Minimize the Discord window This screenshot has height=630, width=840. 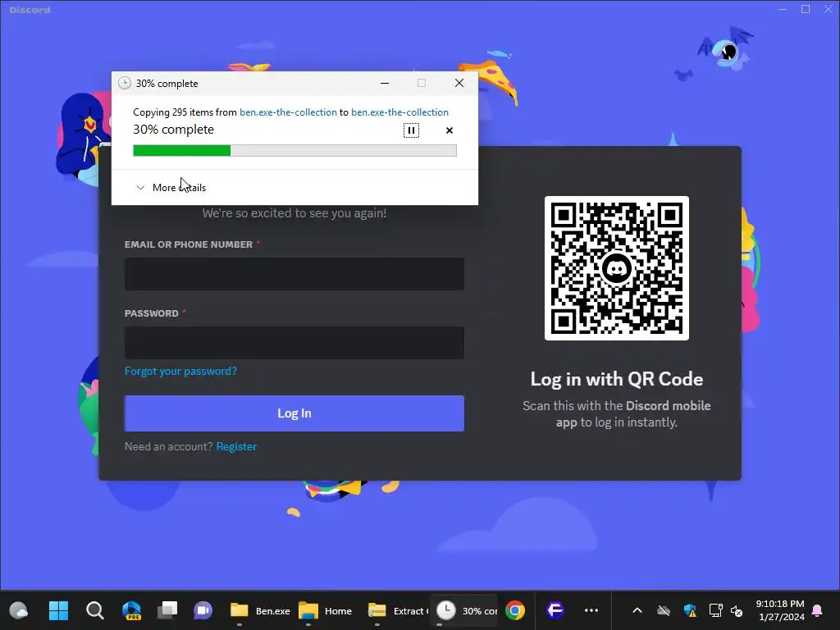coord(783,9)
